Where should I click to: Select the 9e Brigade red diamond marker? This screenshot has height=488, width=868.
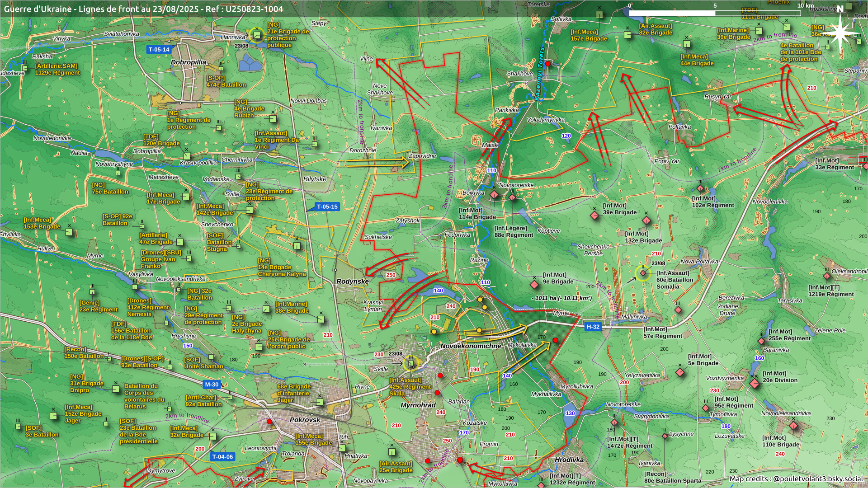click(534, 285)
